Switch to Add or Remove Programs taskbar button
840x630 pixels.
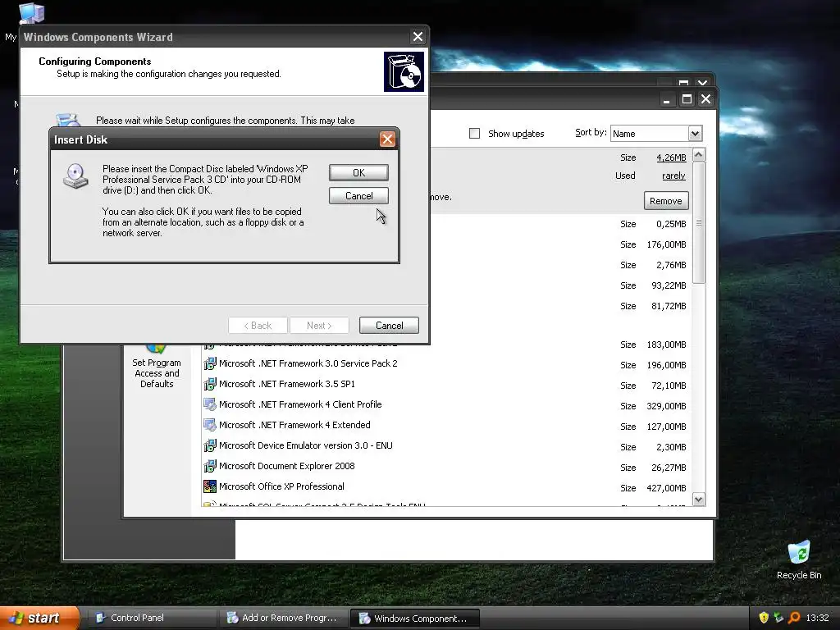pyautogui.click(x=283, y=618)
